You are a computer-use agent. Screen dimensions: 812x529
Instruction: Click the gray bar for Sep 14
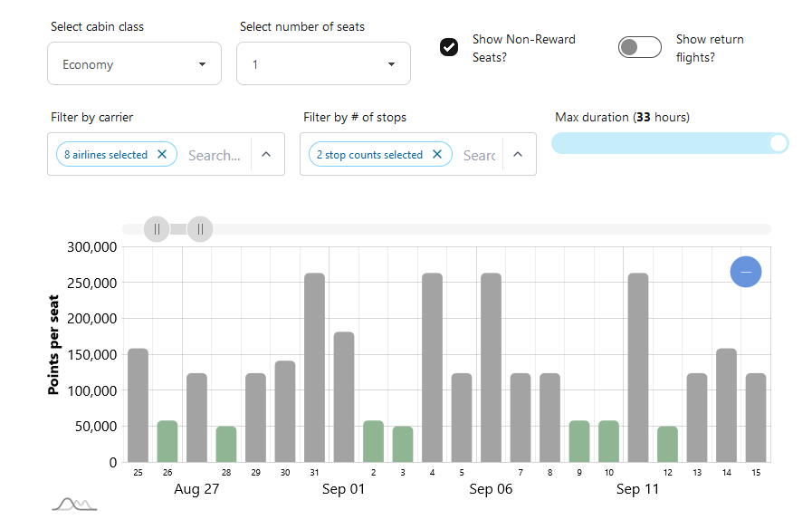tap(727, 405)
